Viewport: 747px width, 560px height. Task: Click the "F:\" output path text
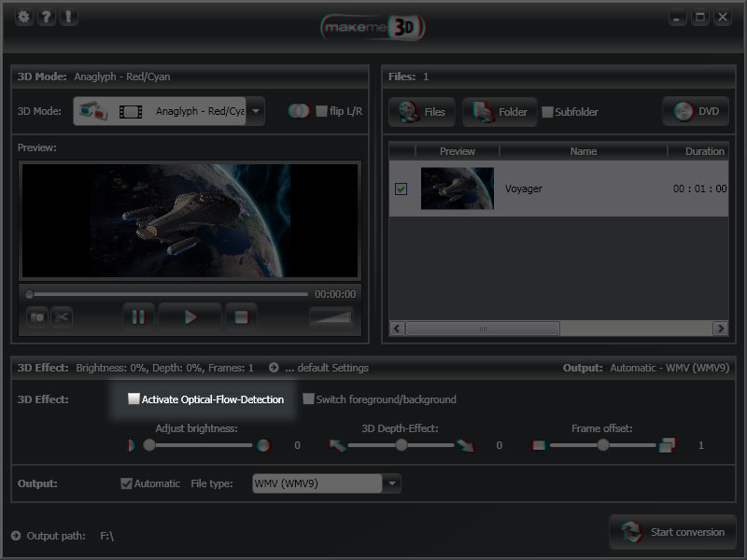(x=107, y=536)
